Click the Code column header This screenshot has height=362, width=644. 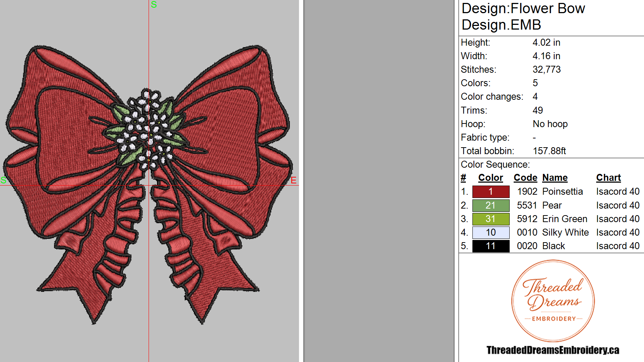click(525, 178)
